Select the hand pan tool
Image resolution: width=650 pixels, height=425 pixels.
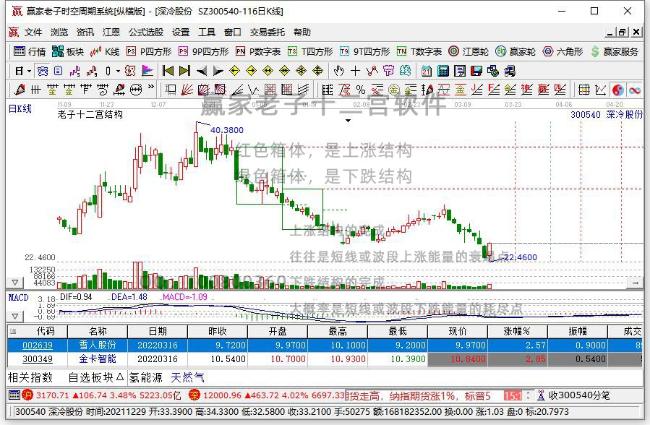coord(339,71)
